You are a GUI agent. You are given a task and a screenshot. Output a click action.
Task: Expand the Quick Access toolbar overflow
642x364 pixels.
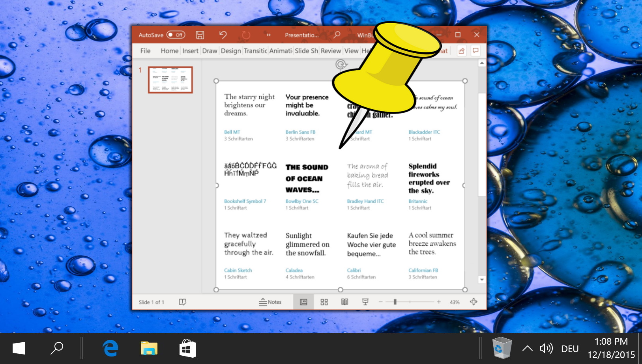point(269,35)
